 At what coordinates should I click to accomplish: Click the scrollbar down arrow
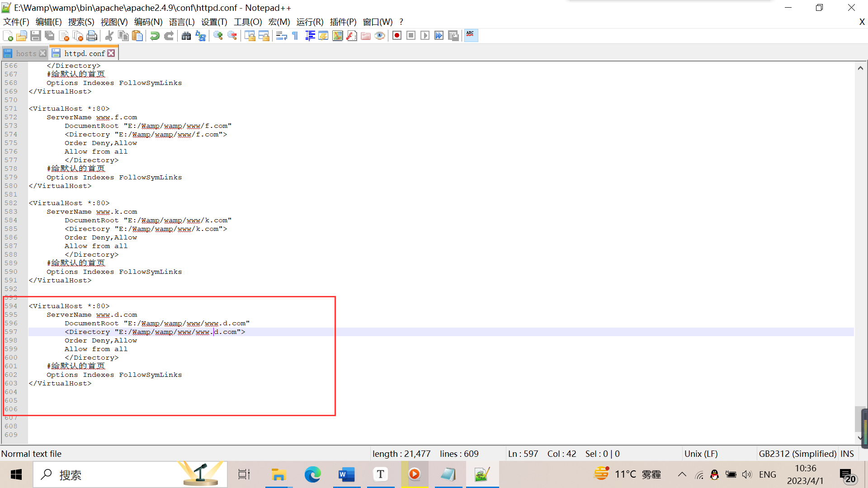click(860, 437)
